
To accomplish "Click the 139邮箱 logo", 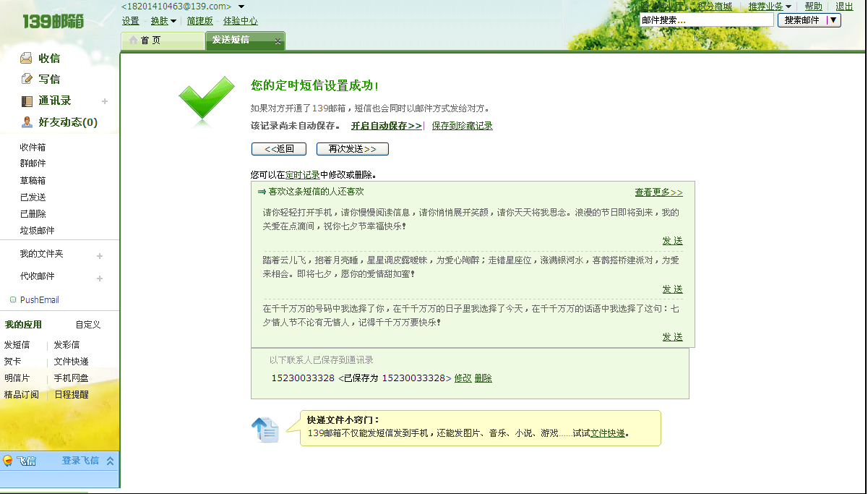I will [53, 22].
